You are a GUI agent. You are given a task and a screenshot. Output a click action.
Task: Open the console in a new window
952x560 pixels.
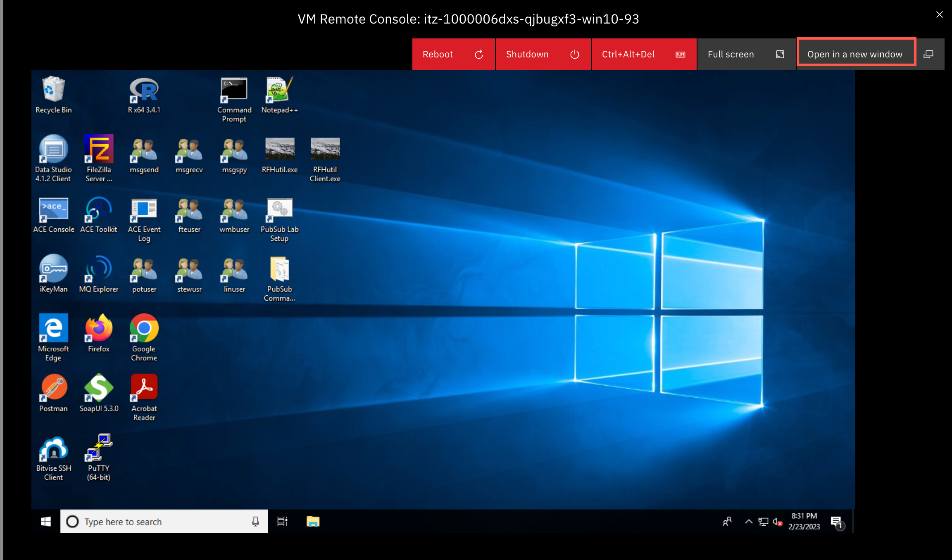click(x=870, y=54)
